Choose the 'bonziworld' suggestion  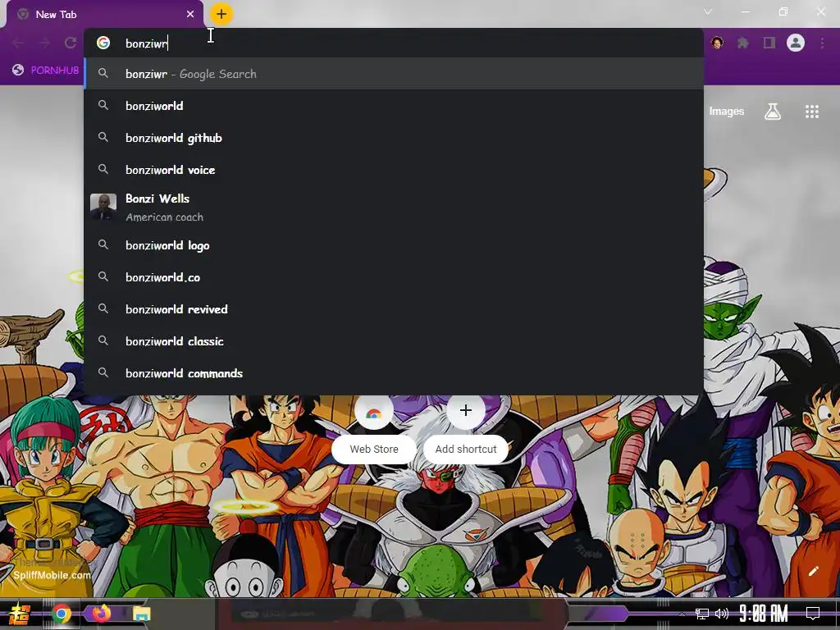[394, 106]
